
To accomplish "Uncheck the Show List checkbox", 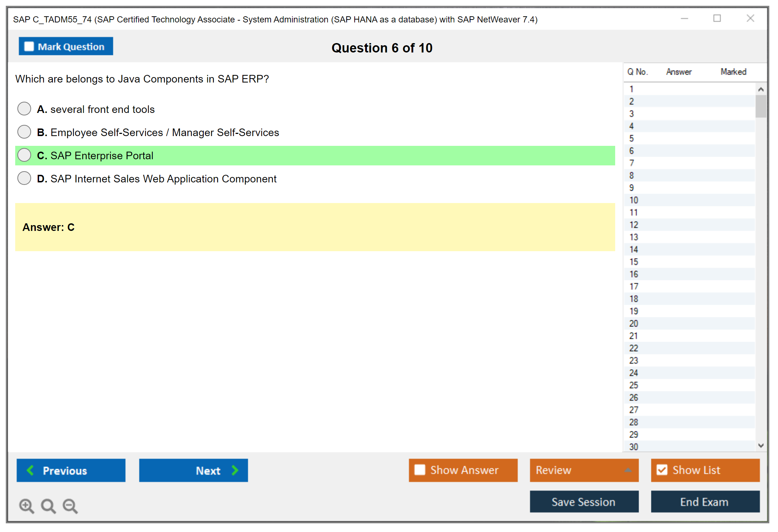I will click(x=662, y=470).
